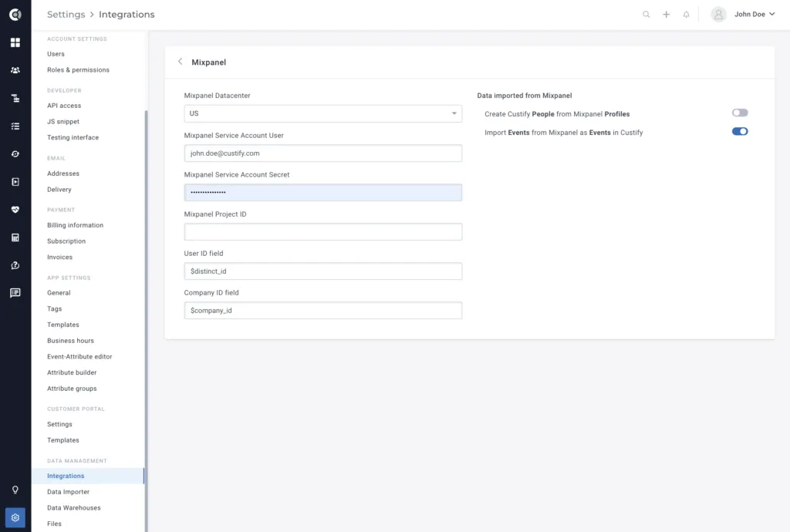Open the checklist tasks sidebar icon
The width and height of the screenshot is (790, 532).
point(15,126)
